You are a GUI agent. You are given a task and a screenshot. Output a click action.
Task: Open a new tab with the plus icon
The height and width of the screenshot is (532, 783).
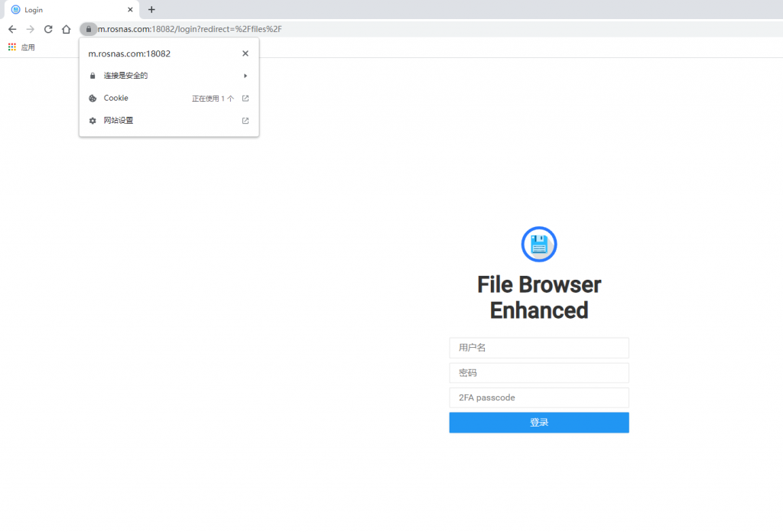(x=152, y=9)
